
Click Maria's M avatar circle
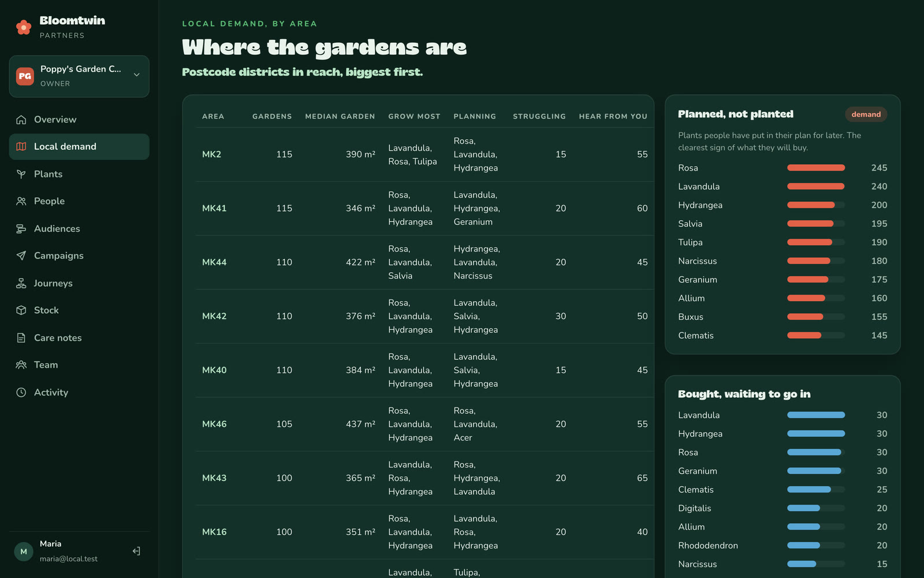pos(24,551)
